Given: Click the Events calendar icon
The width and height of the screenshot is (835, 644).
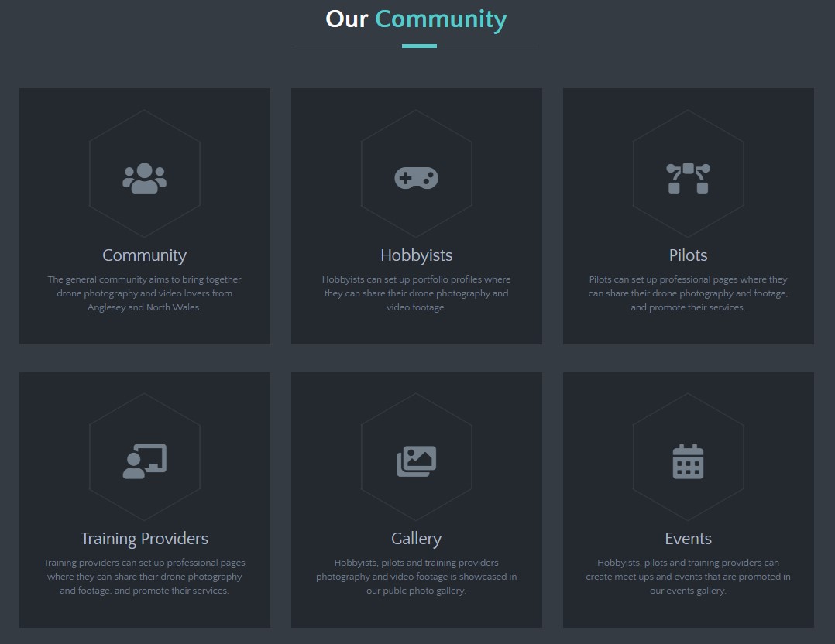Looking at the screenshot, I should pos(688,461).
